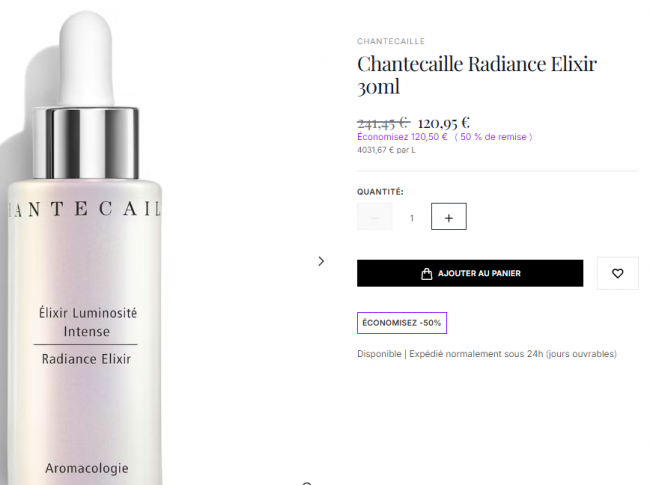
Task: Add product to wishlist with heart icon
Action: (617, 273)
